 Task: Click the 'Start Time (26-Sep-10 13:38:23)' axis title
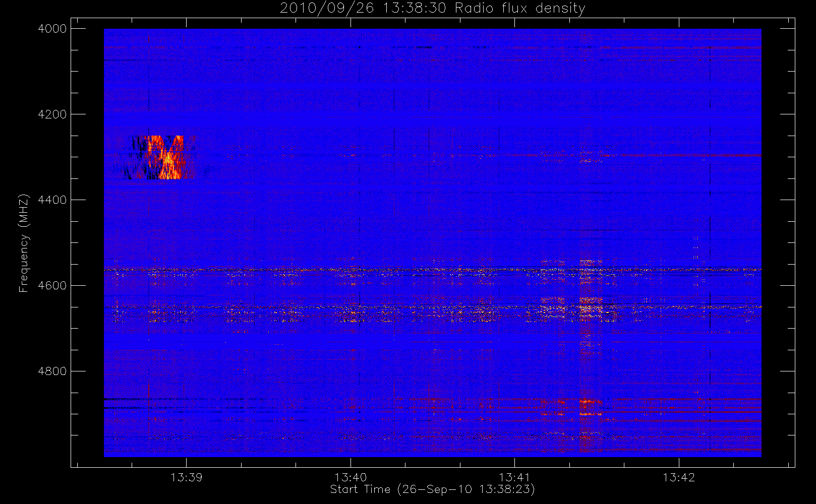pos(432,489)
